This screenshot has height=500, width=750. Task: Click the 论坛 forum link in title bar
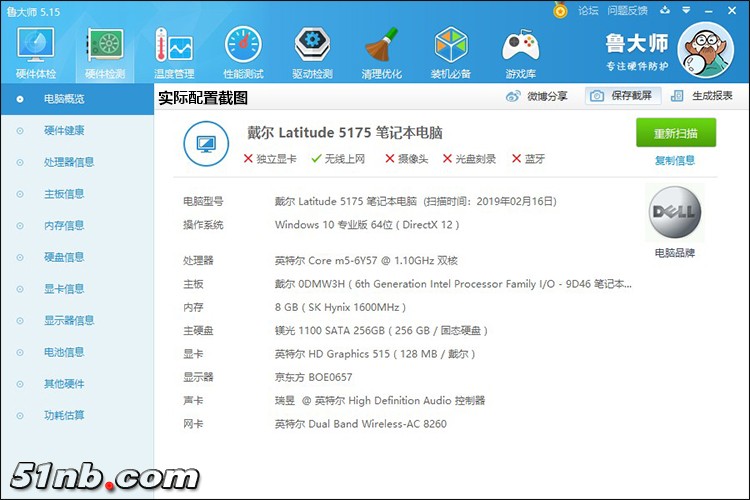point(587,11)
